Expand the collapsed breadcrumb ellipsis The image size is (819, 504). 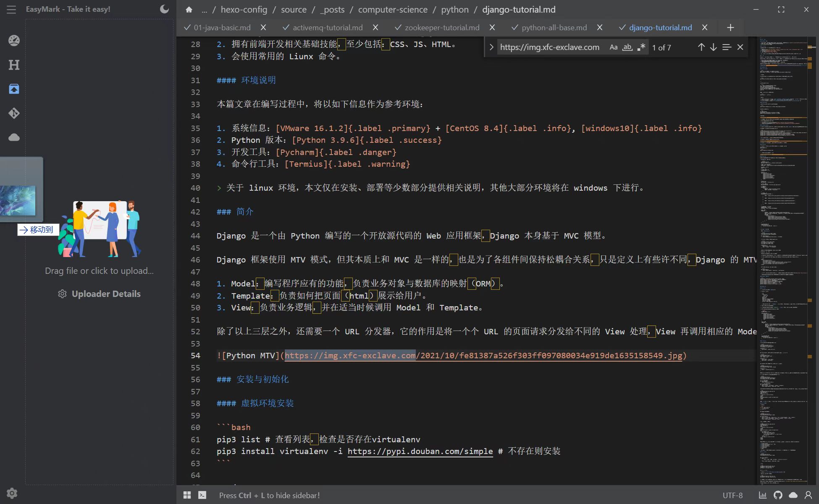(x=204, y=10)
